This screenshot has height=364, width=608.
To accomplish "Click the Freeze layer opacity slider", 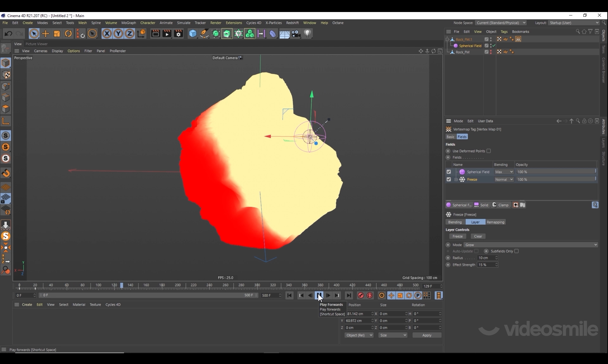I will click(x=556, y=179).
